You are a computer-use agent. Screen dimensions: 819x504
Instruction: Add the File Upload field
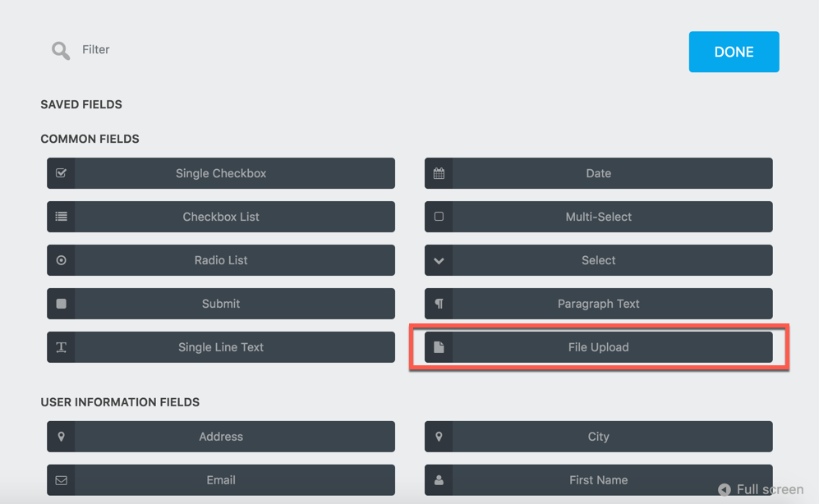(598, 347)
